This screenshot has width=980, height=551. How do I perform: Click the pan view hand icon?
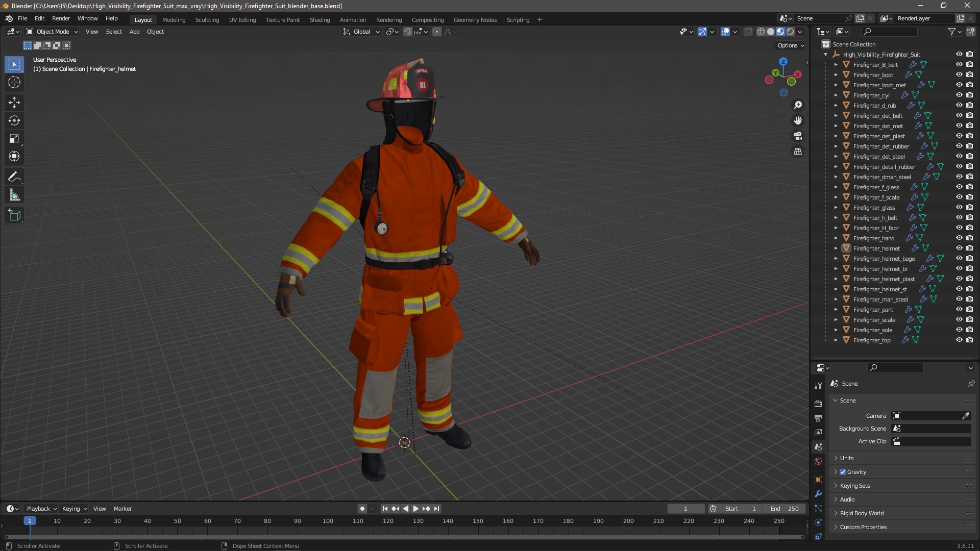pyautogui.click(x=798, y=120)
